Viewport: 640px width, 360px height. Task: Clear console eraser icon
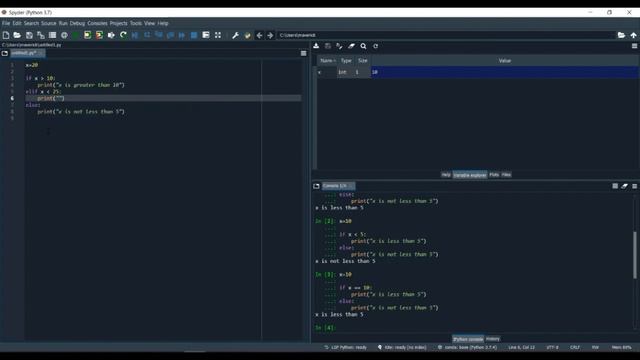(624, 186)
